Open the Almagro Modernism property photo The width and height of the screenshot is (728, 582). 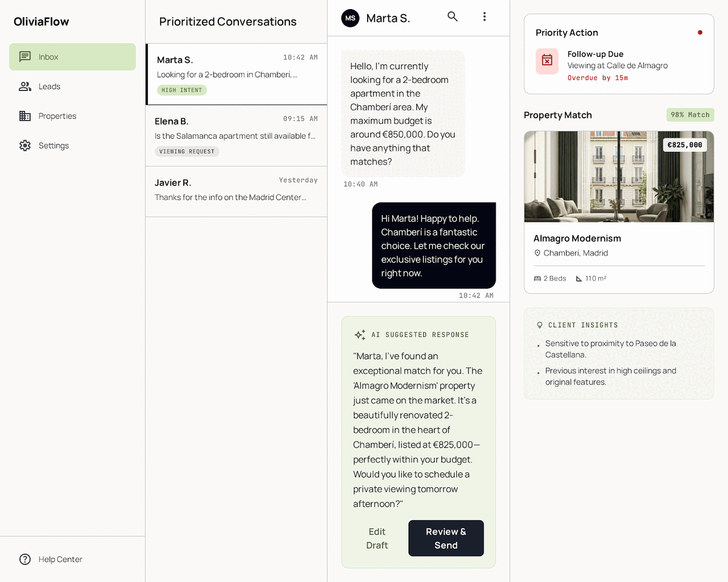(x=619, y=177)
